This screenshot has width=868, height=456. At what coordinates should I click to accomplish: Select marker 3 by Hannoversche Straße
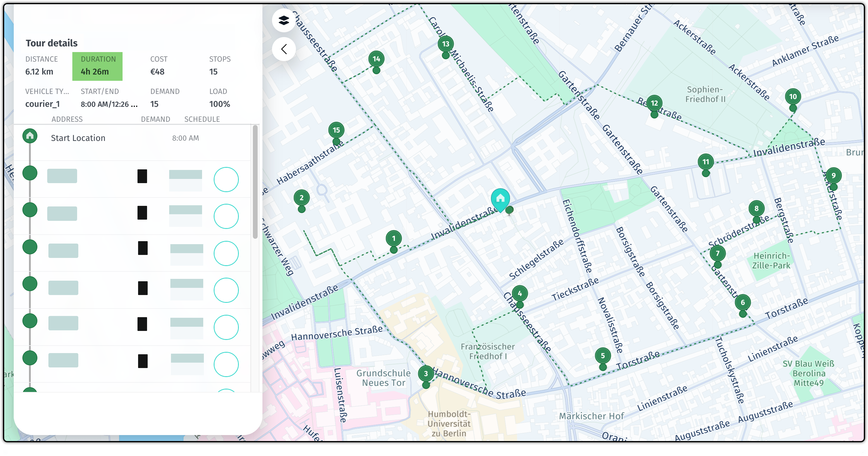(x=426, y=374)
